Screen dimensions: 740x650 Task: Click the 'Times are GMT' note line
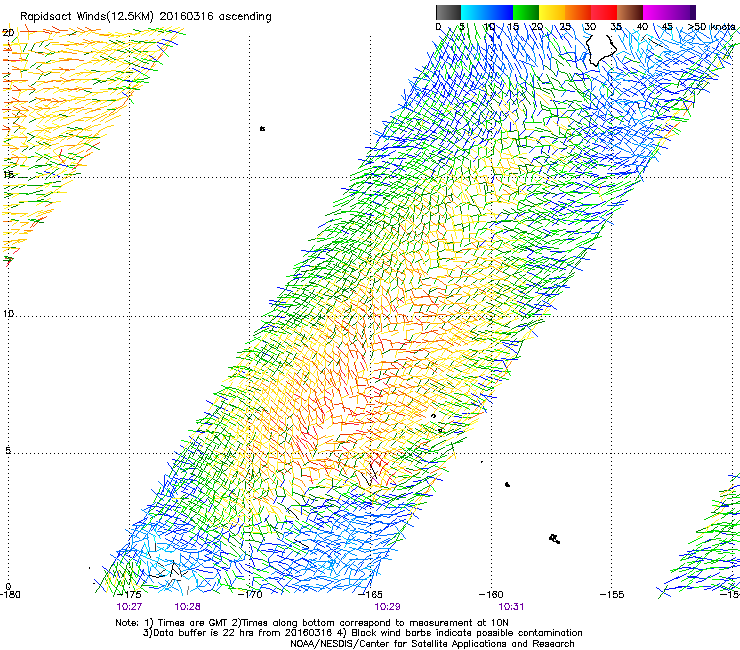tap(312, 623)
